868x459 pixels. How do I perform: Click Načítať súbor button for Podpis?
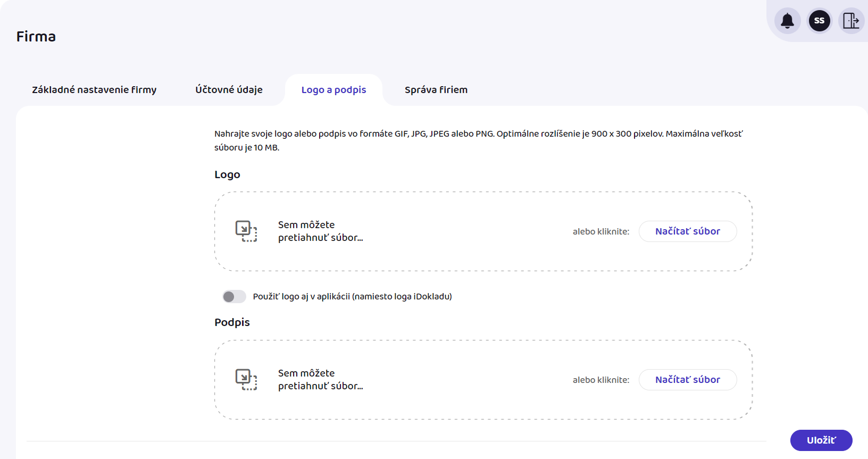pos(687,380)
